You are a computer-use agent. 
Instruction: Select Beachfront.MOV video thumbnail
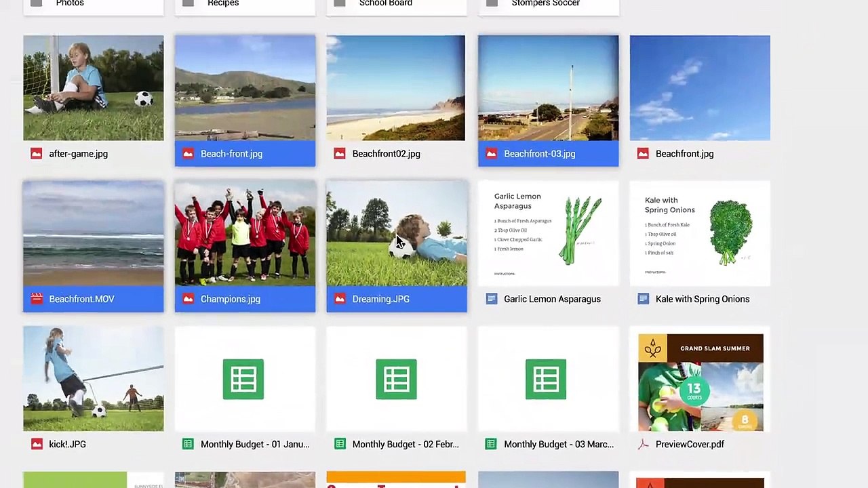pos(94,233)
